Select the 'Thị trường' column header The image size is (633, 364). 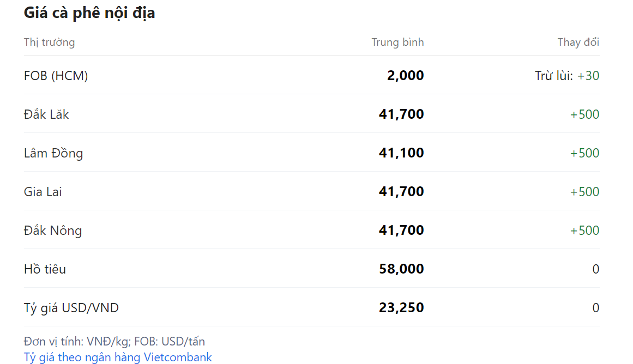coord(49,42)
